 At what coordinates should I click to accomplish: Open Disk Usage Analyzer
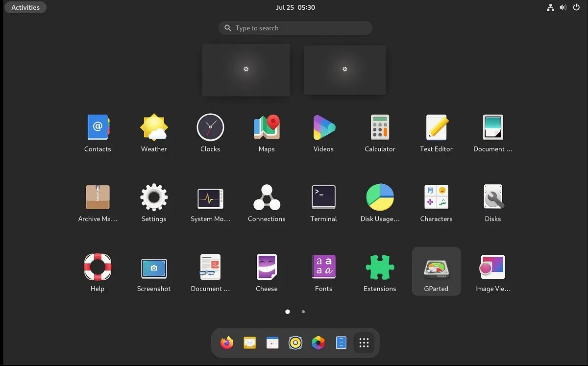(380, 202)
